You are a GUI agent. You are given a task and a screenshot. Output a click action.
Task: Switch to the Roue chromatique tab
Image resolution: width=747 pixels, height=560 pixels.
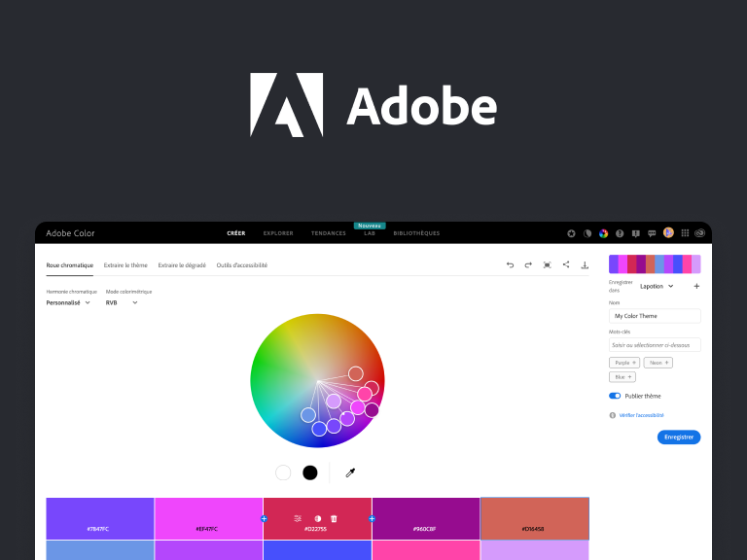[70, 265]
